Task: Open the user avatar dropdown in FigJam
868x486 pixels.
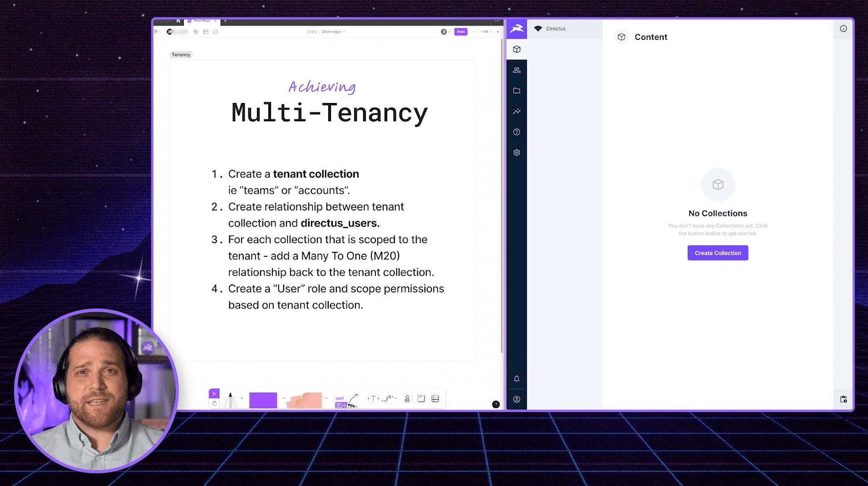Action: coord(445,32)
